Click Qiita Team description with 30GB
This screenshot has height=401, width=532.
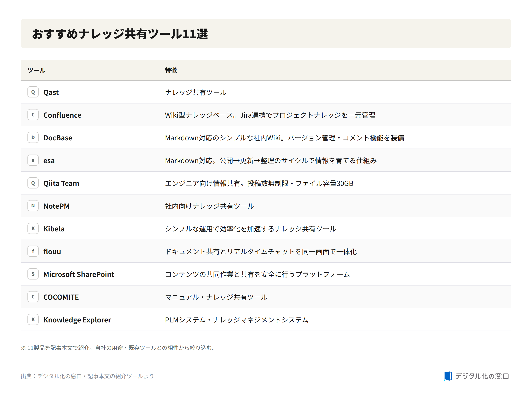[259, 183]
